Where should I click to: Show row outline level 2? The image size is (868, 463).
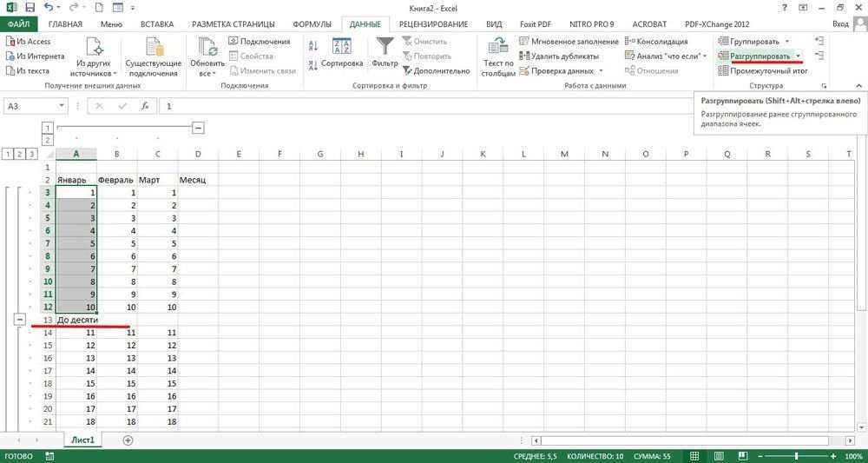coord(20,155)
